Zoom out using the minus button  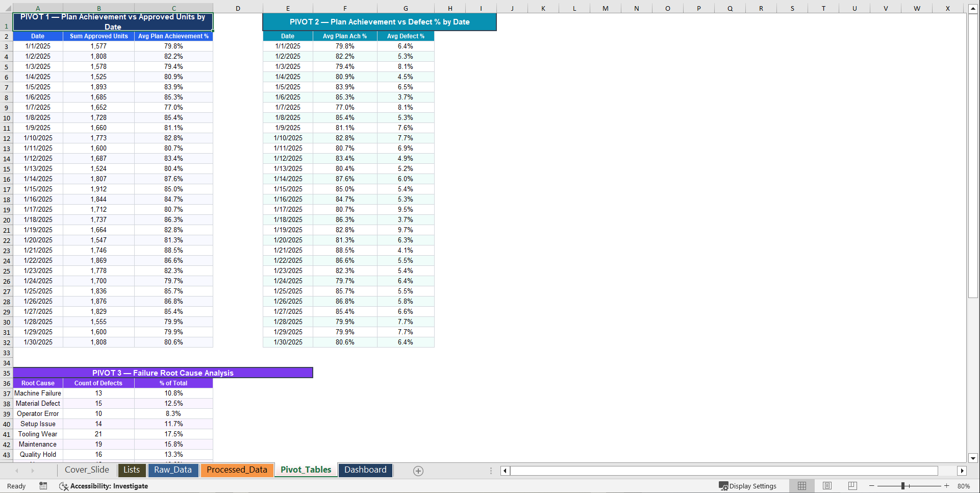(872, 486)
